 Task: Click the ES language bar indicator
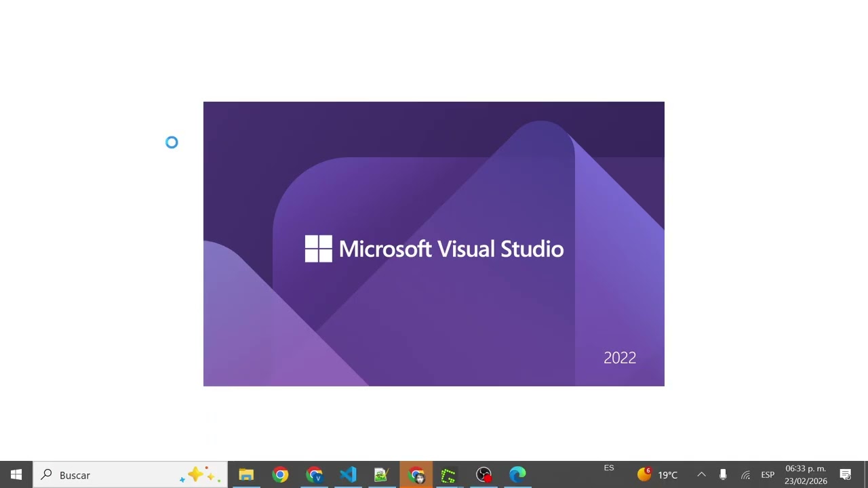coord(609,468)
